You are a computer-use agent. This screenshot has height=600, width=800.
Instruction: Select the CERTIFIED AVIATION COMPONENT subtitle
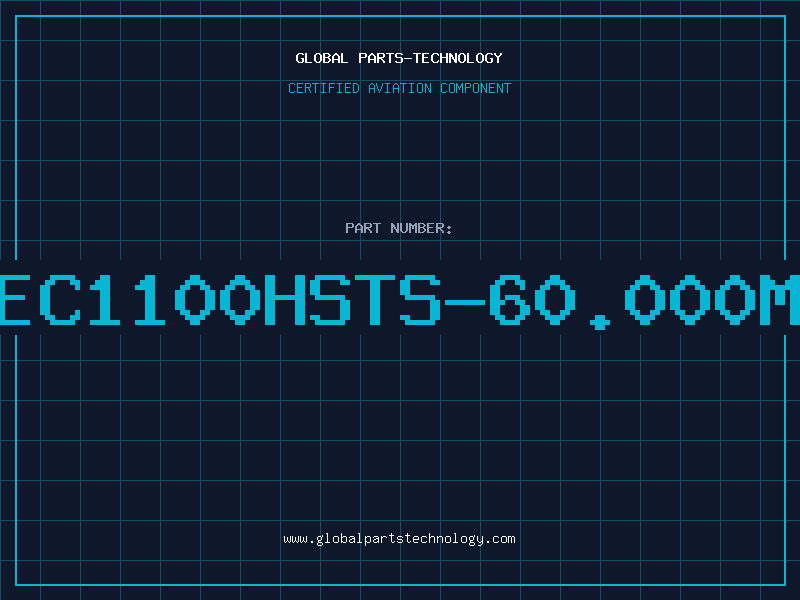399,88
